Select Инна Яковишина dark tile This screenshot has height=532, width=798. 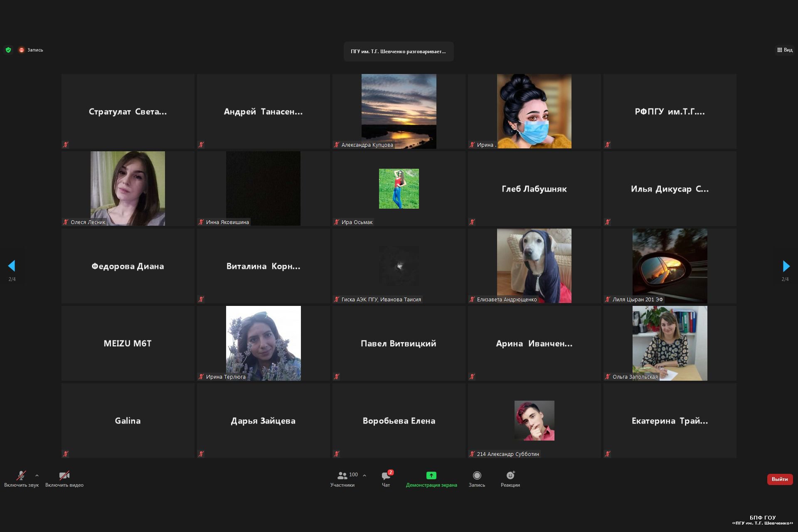click(264, 189)
